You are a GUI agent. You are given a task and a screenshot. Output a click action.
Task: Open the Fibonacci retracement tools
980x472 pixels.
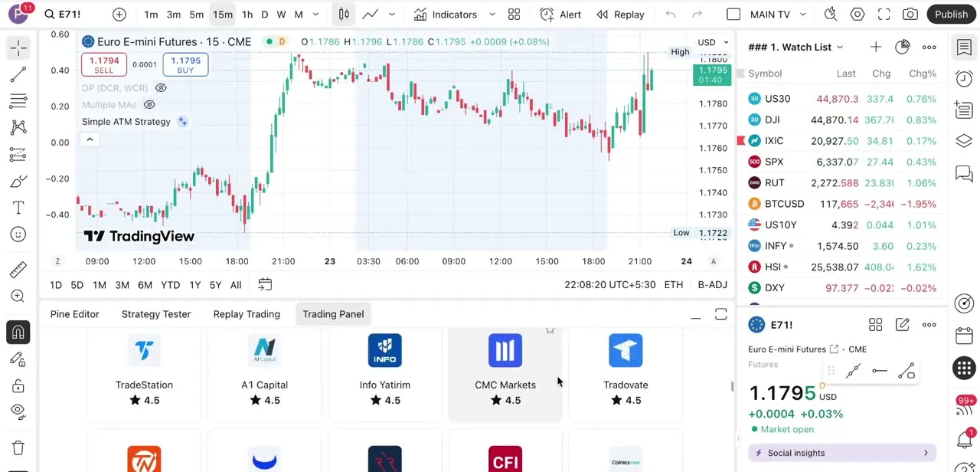click(x=18, y=101)
